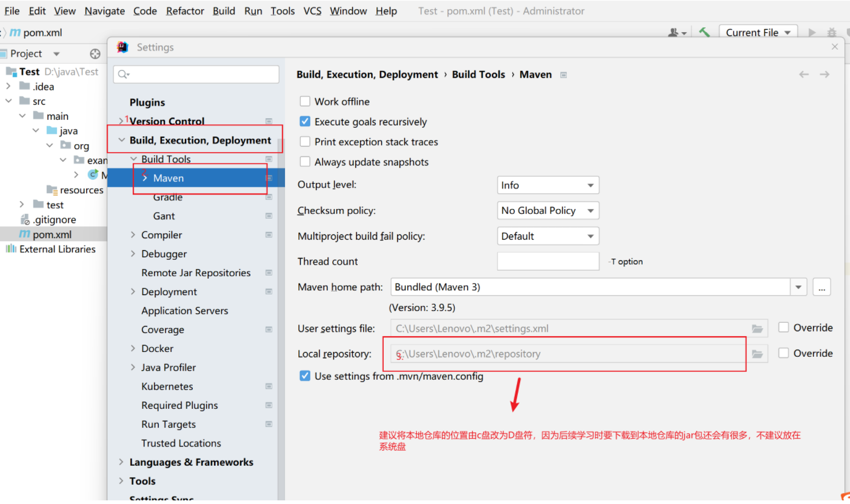Expand the Maven settings node

coord(144,178)
